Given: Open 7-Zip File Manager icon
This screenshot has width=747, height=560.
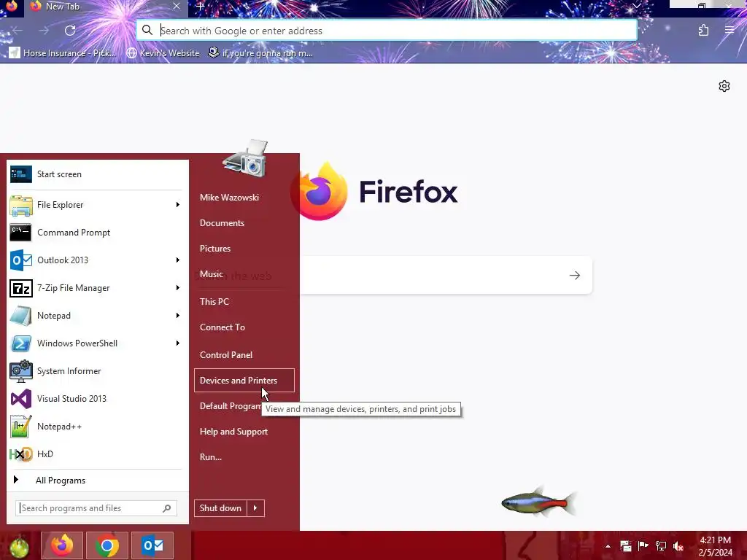Looking at the screenshot, I should [x=21, y=288].
